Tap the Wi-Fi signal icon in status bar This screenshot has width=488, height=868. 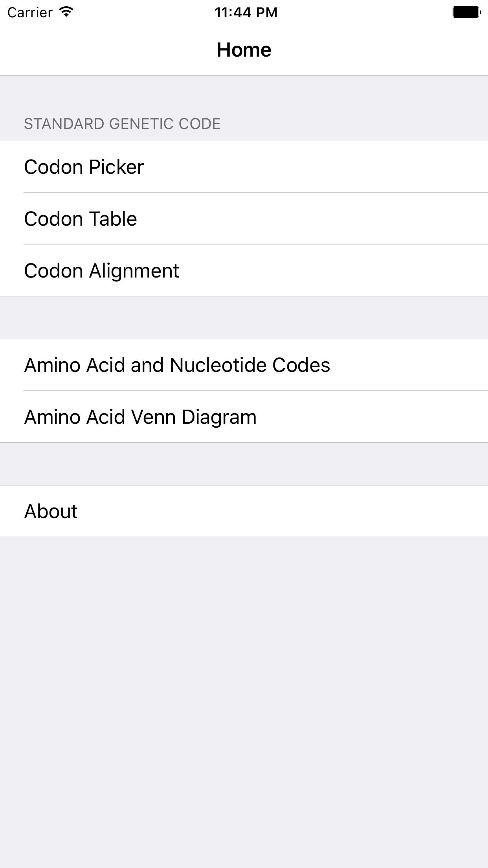pos(66,12)
